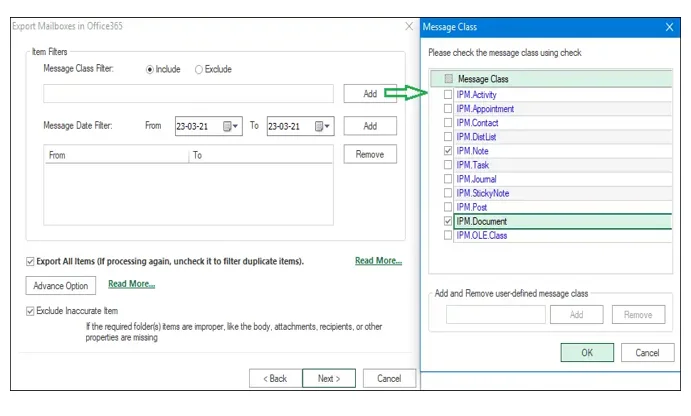Screen dimensions: 691x416
Task: Check the IPM.Task checkbox
Action: (448, 165)
